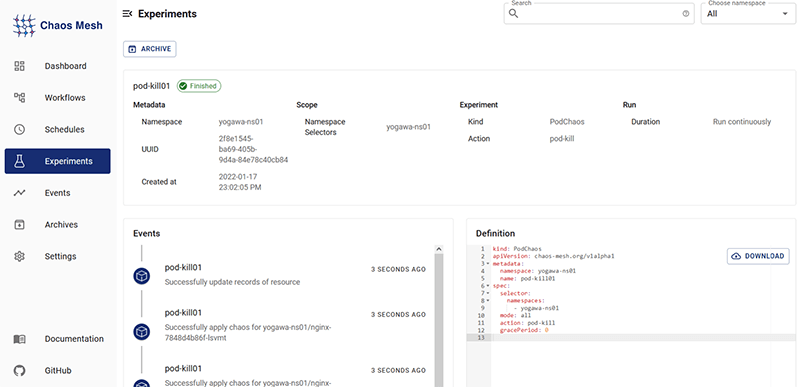Click the Experiments page heading
Image resolution: width=800 pixels, height=387 pixels.
167,14
